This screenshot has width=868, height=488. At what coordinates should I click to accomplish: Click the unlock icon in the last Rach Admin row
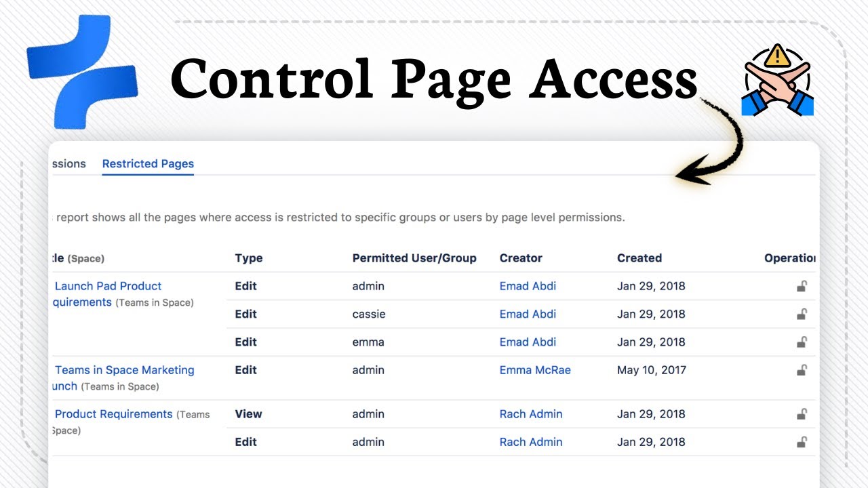tap(802, 442)
